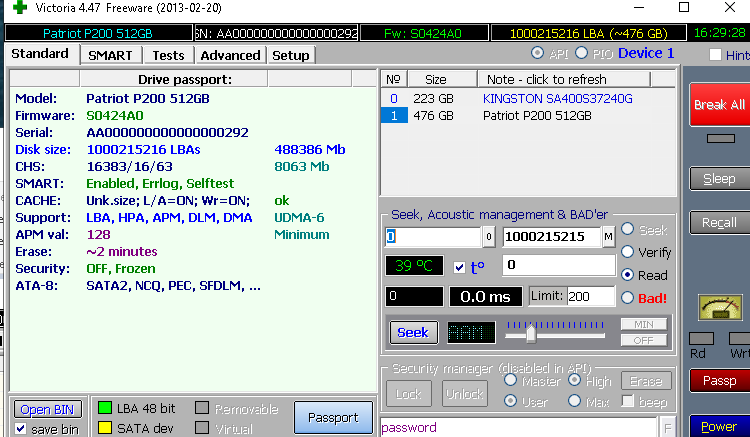
Task: Toggle the save bin checkbox
Action: [21, 429]
